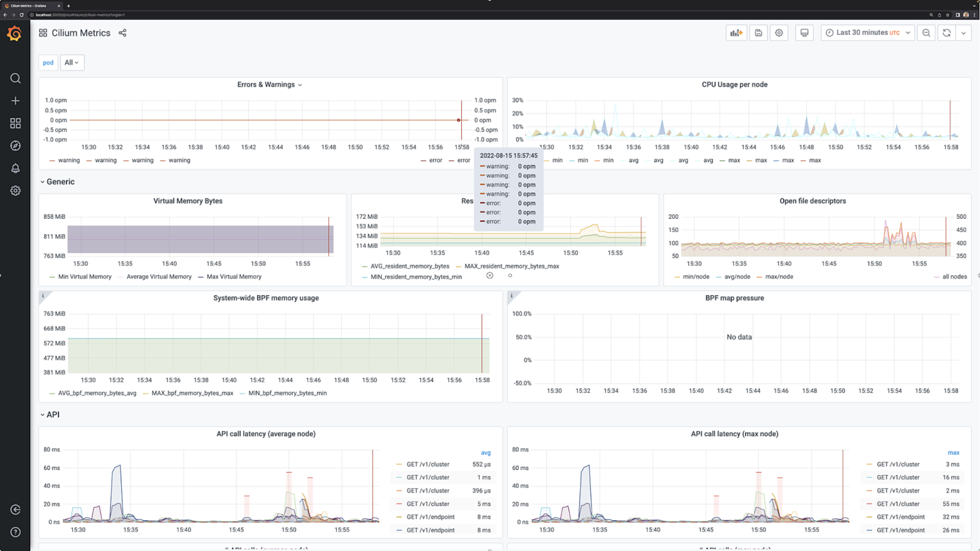The width and height of the screenshot is (980, 551).
Task: Open System-wide BPF memory usage title menu
Action: (x=266, y=298)
